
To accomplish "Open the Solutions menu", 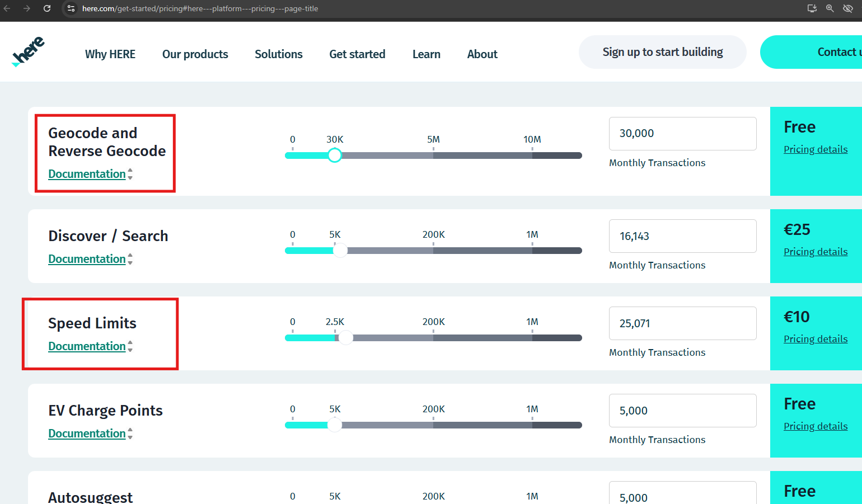I will coord(279,54).
